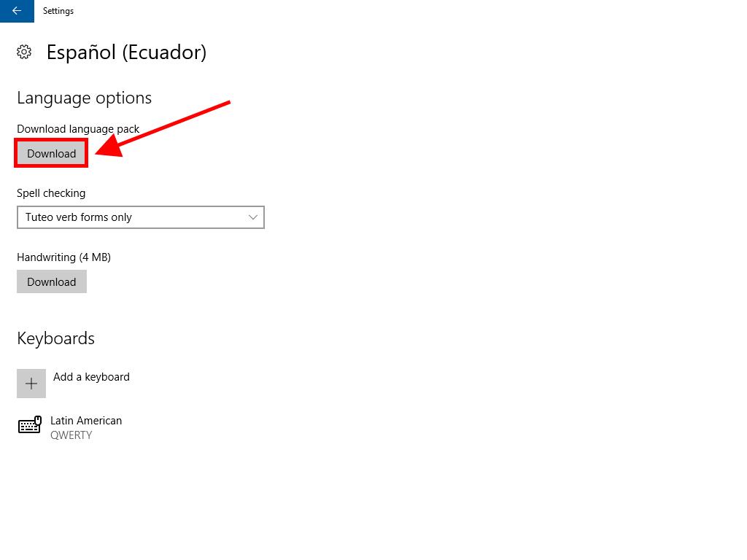Expand the spell checking dropdown chevron
Image resolution: width=747 pixels, height=560 pixels.
coord(253,217)
